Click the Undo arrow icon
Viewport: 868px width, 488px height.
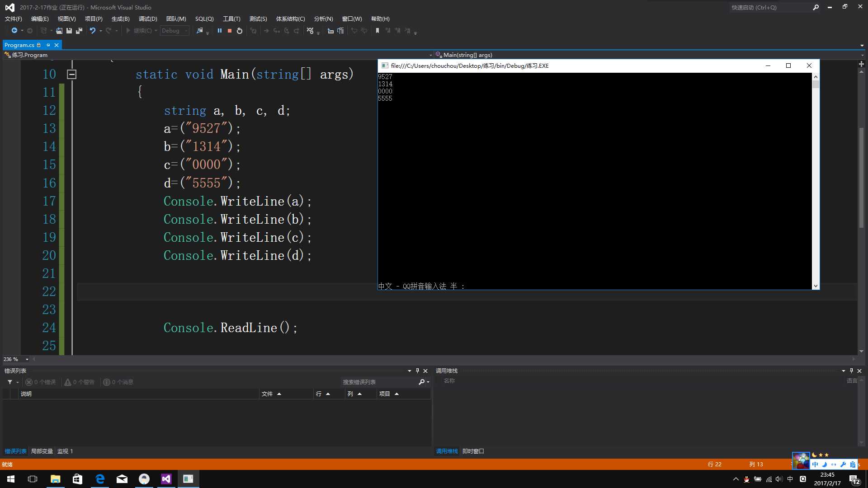[93, 31]
